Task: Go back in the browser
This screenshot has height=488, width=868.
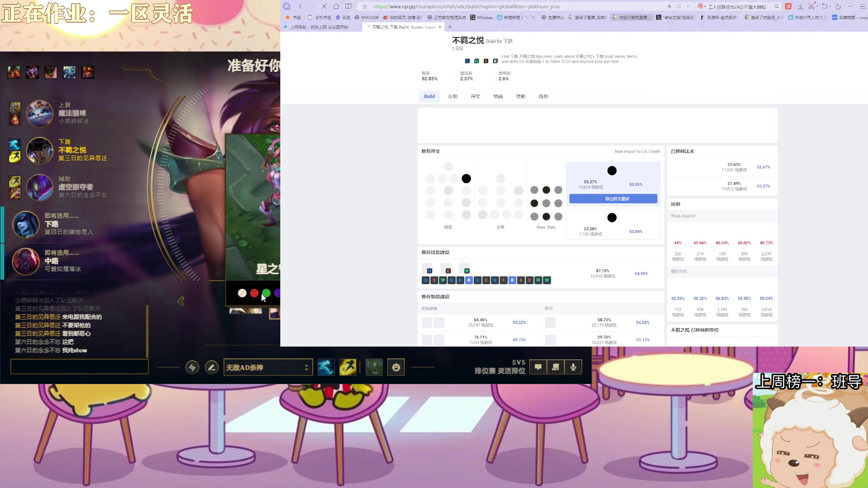Action: (x=300, y=6)
